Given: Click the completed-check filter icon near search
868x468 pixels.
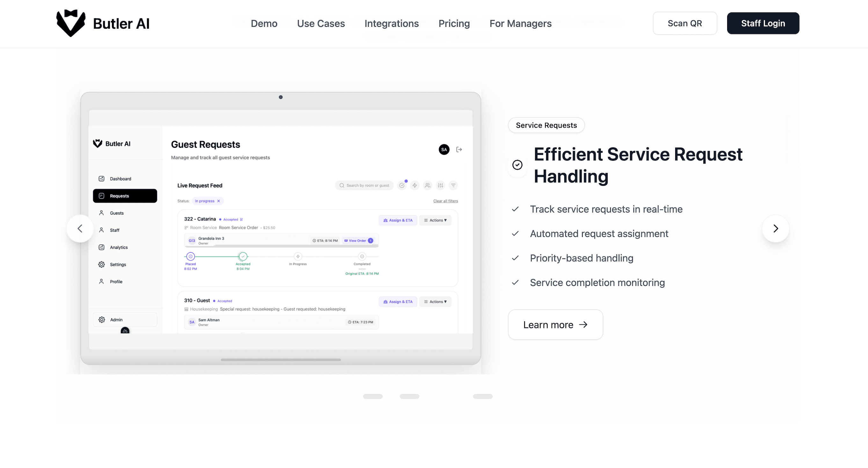Looking at the screenshot, I should 402,185.
